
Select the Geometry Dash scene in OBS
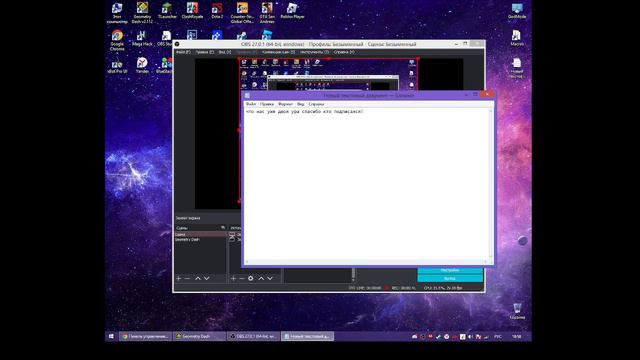coord(200,240)
